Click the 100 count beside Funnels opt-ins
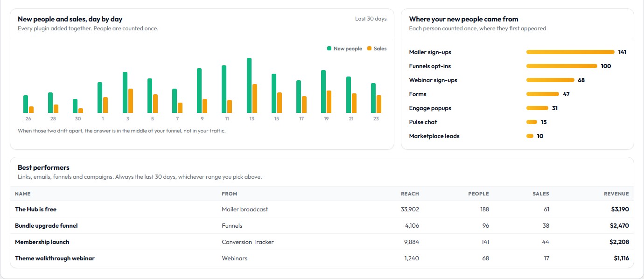This screenshot has height=279, width=644. click(606, 66)
